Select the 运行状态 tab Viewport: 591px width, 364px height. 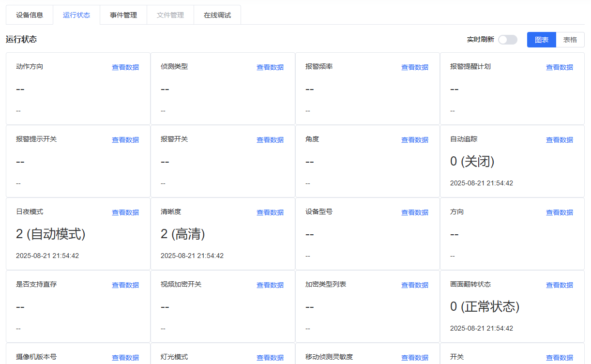(76, 15)
